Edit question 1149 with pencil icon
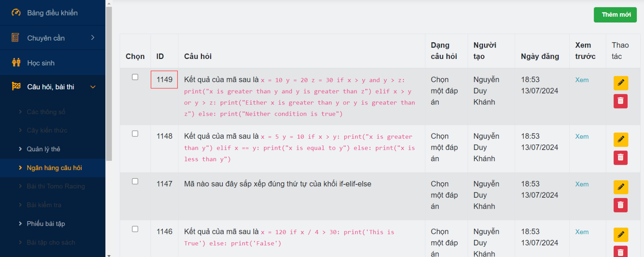The height and width of the screenshot is (257, 644). [621, 83]
